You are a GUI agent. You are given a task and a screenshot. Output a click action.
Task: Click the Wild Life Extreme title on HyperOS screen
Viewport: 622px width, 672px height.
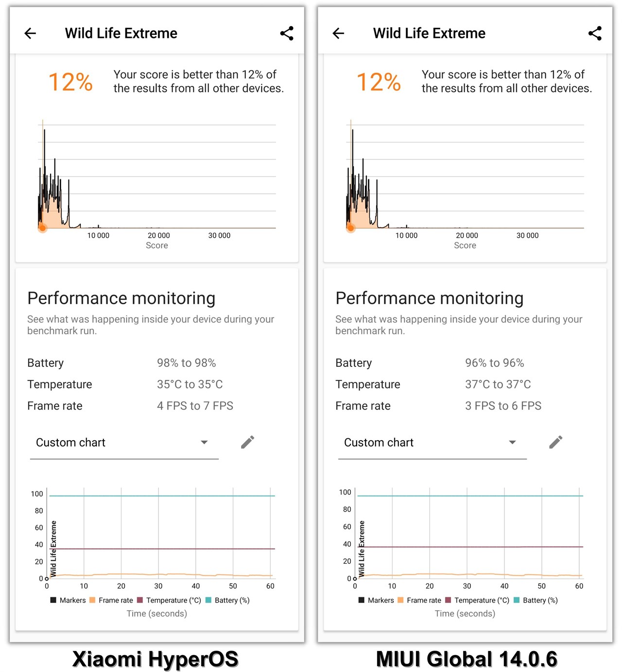coord(121,33)
